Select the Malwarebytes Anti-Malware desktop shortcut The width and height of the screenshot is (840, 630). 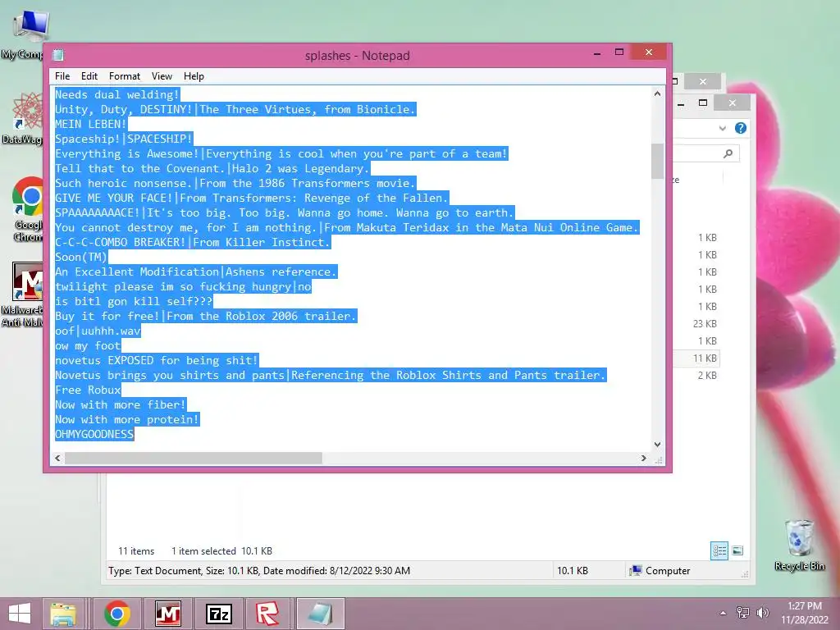pyautogui.click(x=22, y=294)
